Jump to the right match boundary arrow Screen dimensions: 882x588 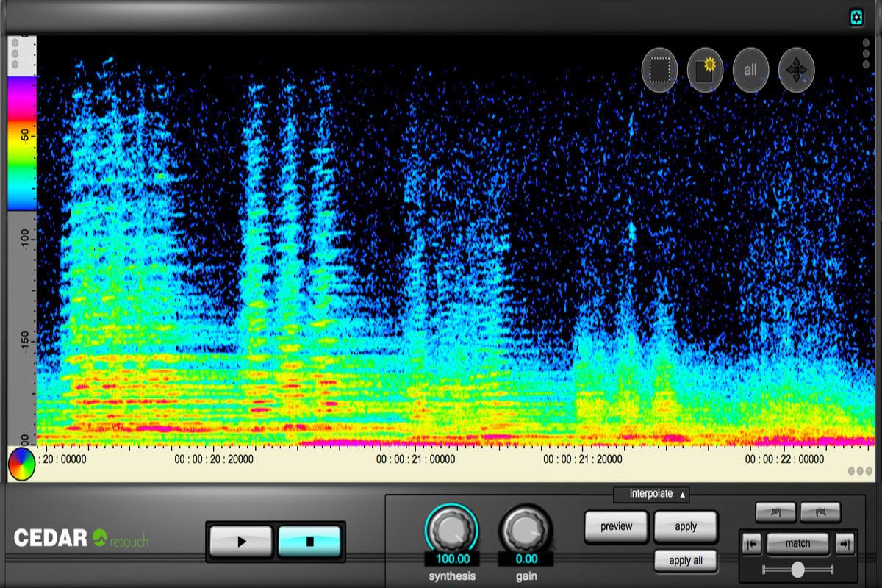(845, 544)
